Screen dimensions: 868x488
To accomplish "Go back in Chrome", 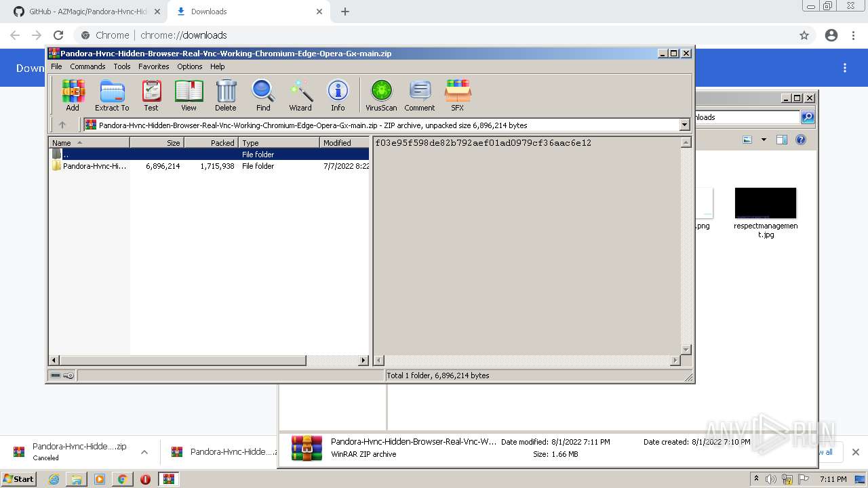I will 15,35.
